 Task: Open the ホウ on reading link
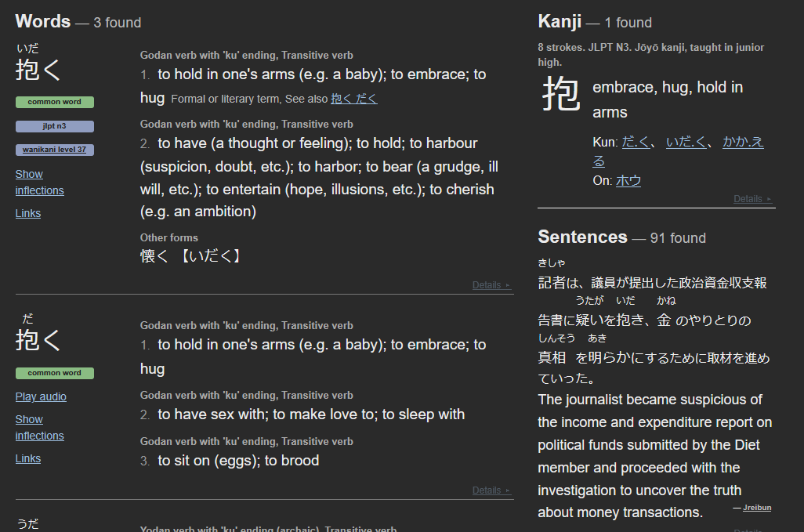tap(628, 180)
